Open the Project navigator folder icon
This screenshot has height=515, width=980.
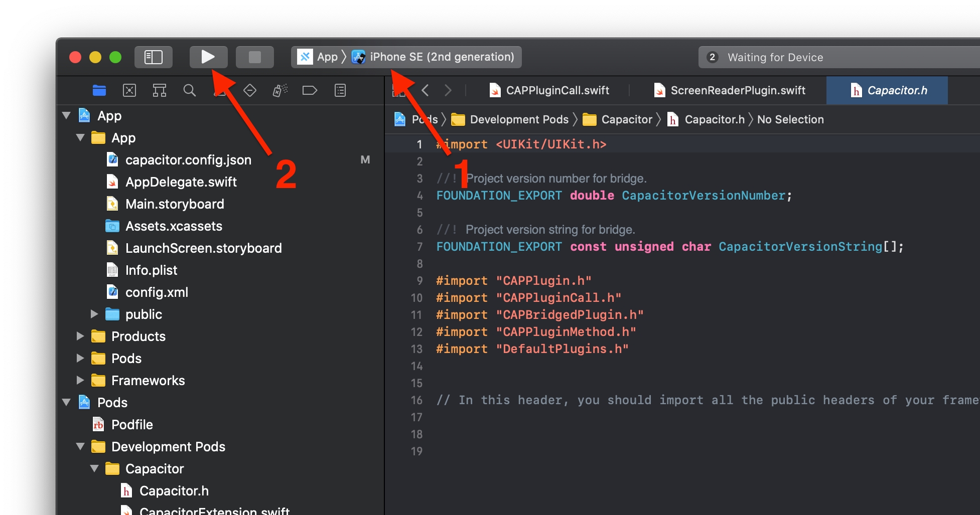pos(99,90)
